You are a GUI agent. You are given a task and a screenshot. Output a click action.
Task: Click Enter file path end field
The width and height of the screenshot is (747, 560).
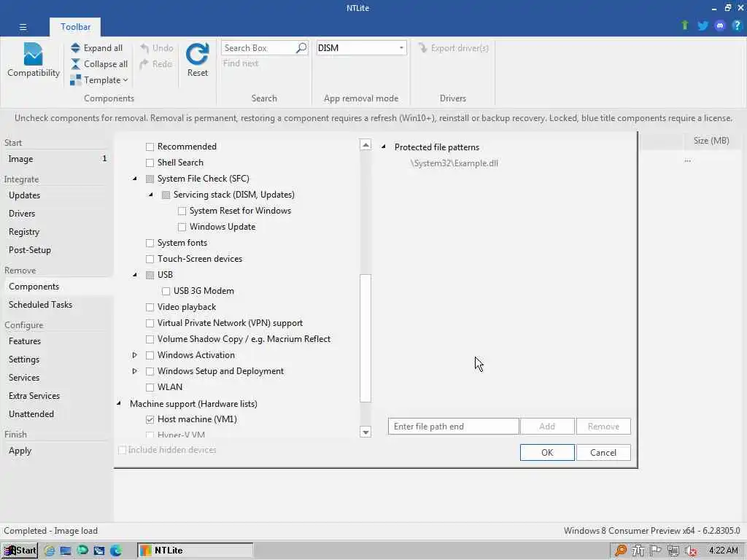point(454,427)
